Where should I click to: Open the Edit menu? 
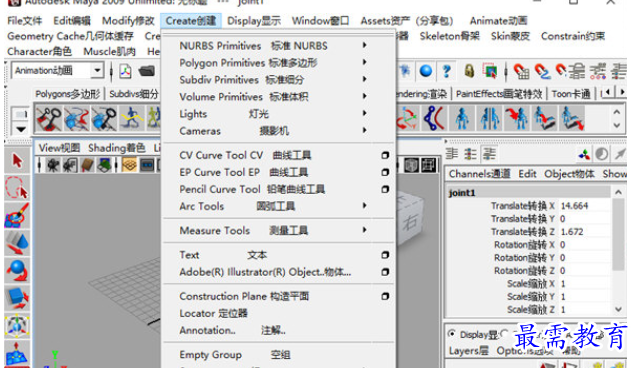pos(72,21)
